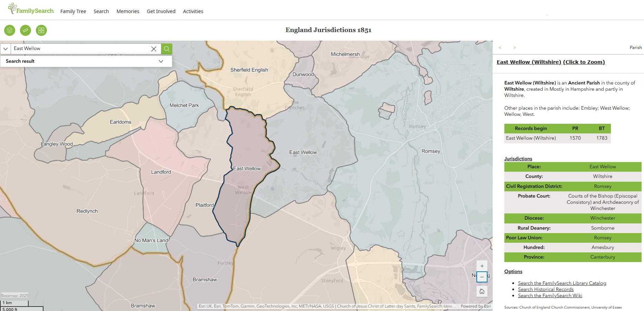Zoom in on the map

(482, 266)
